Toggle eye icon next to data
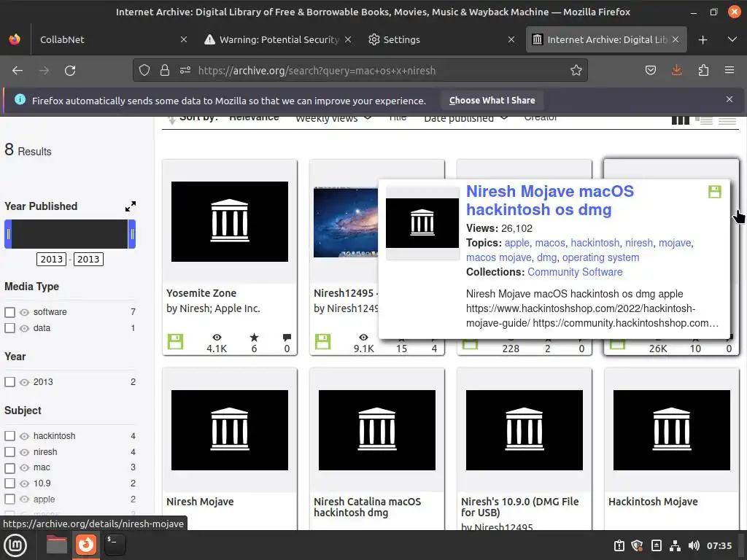The width and height of the screenshot is (747, 560). pos(24,328)
